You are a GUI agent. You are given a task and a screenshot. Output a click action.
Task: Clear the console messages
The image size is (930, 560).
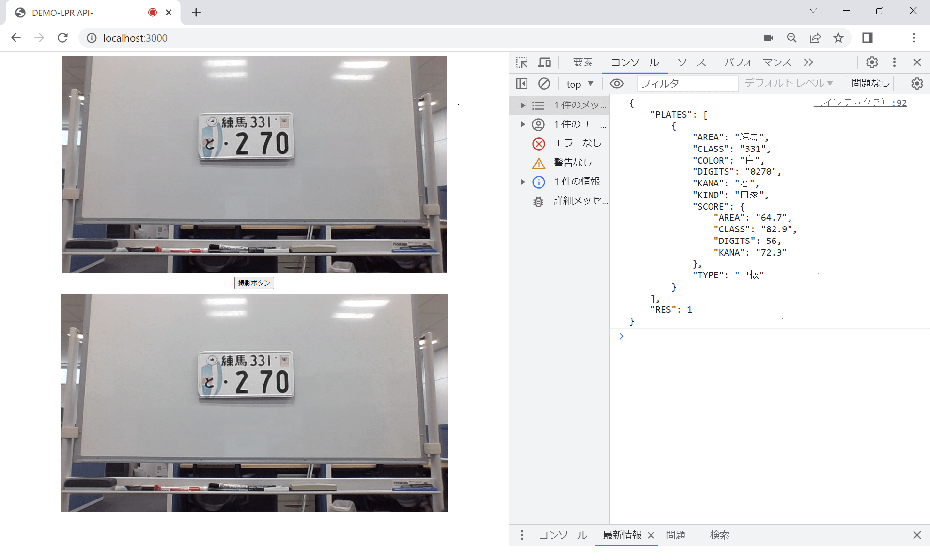click(544, 83)
